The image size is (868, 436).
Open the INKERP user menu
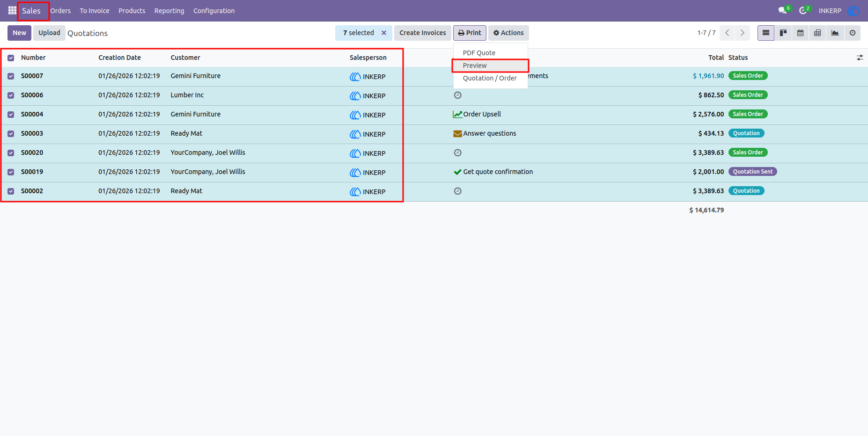(x=839, y=10)
